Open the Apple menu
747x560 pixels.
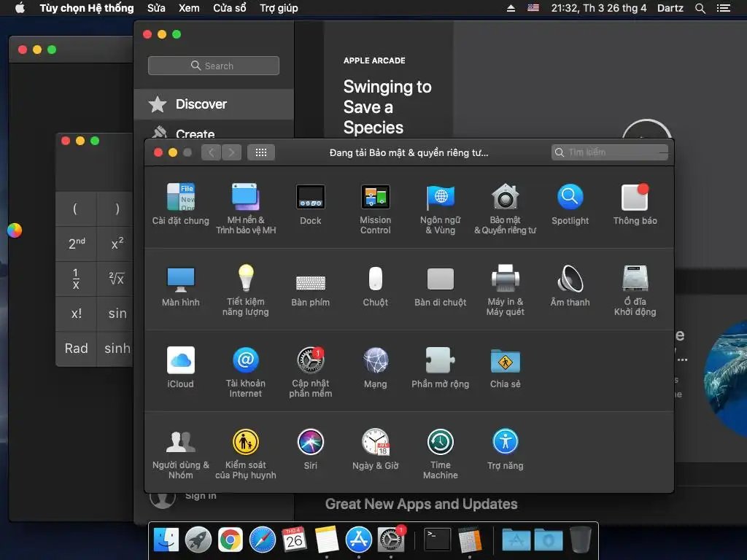coord(20,7)
